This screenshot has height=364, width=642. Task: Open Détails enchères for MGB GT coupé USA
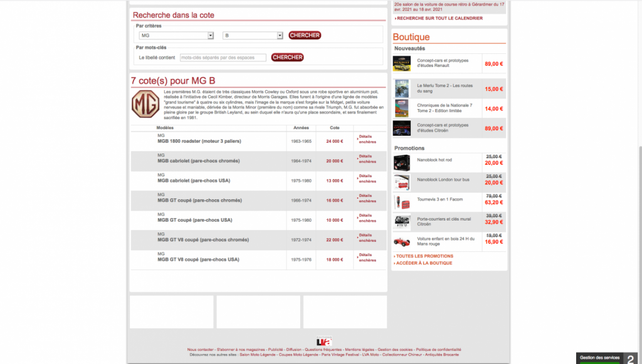(367, 218)
